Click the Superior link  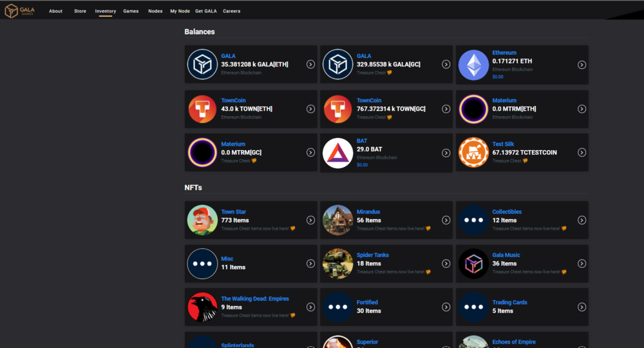click(x=367, y=342)
